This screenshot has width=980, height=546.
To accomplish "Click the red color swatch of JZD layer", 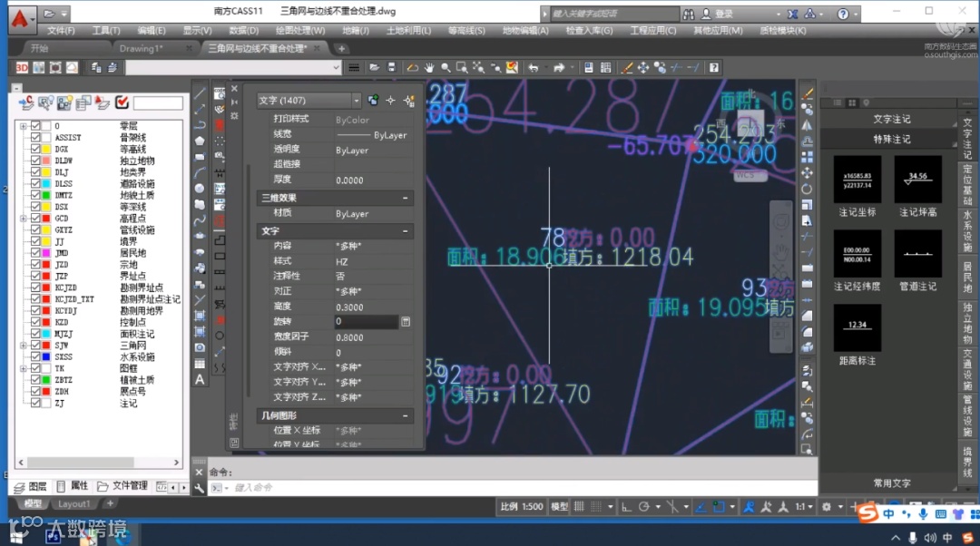I will 45,265.
